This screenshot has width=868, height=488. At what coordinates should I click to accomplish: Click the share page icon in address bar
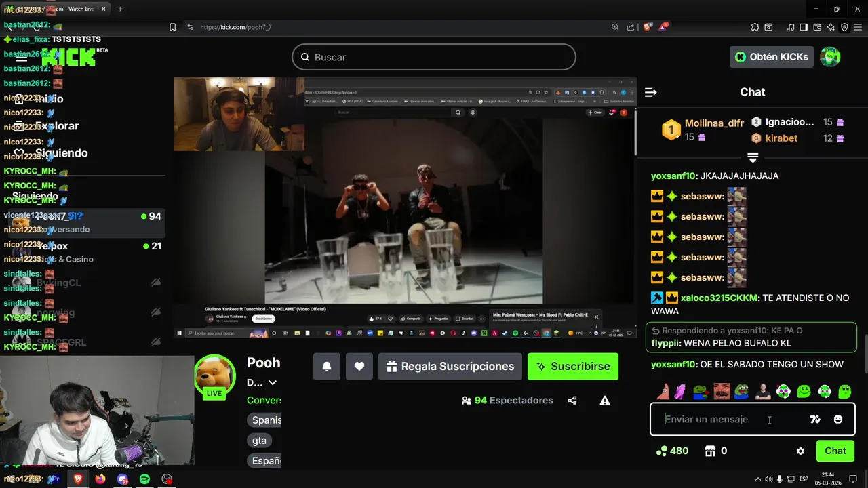[x=631, y=27]
